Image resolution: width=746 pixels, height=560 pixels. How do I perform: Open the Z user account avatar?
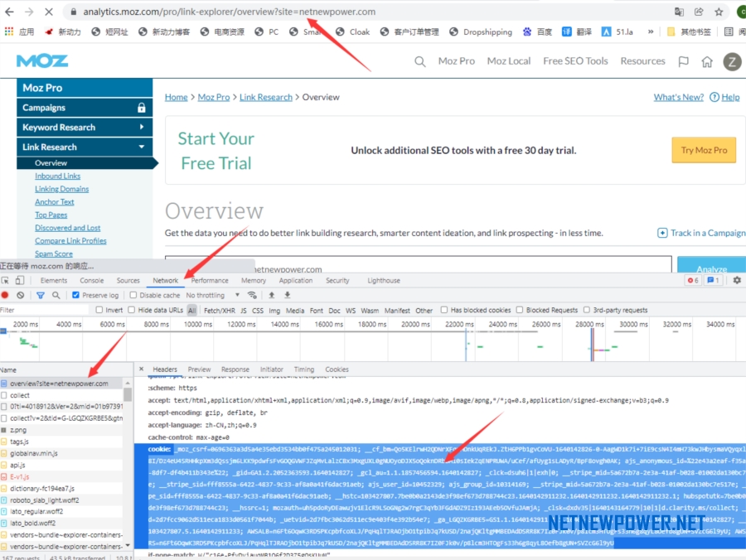click(x=732, y=61)
